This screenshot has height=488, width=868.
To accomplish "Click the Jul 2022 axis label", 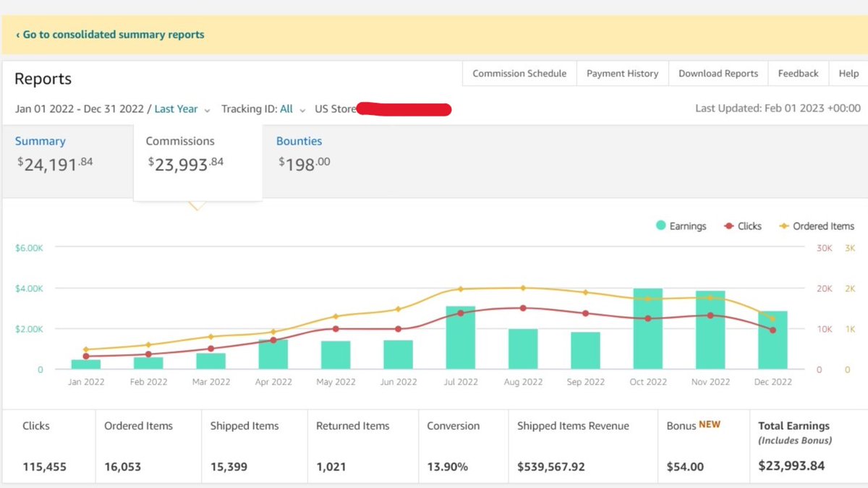I will coord(461,382).
